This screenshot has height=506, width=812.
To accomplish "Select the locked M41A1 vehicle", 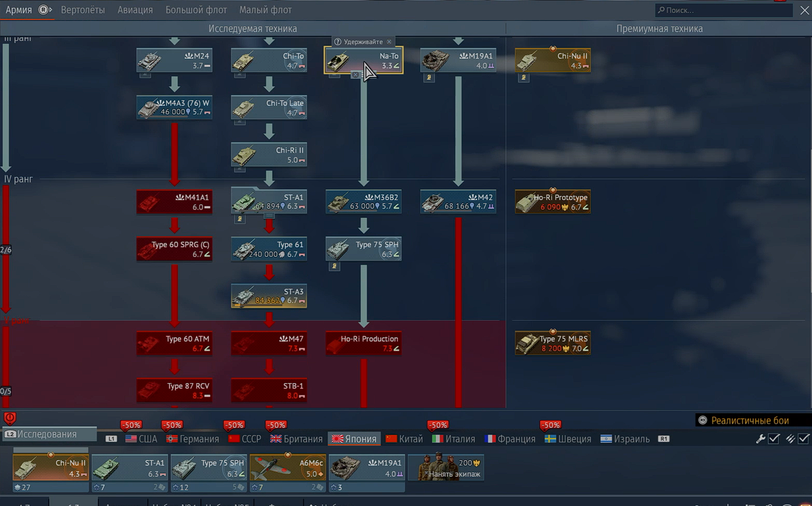I will [x=174, y=202].
